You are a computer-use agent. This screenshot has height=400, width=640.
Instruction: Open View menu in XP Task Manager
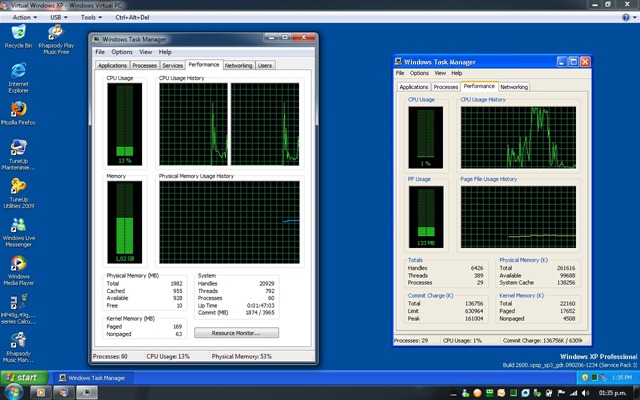pos(440,73)
